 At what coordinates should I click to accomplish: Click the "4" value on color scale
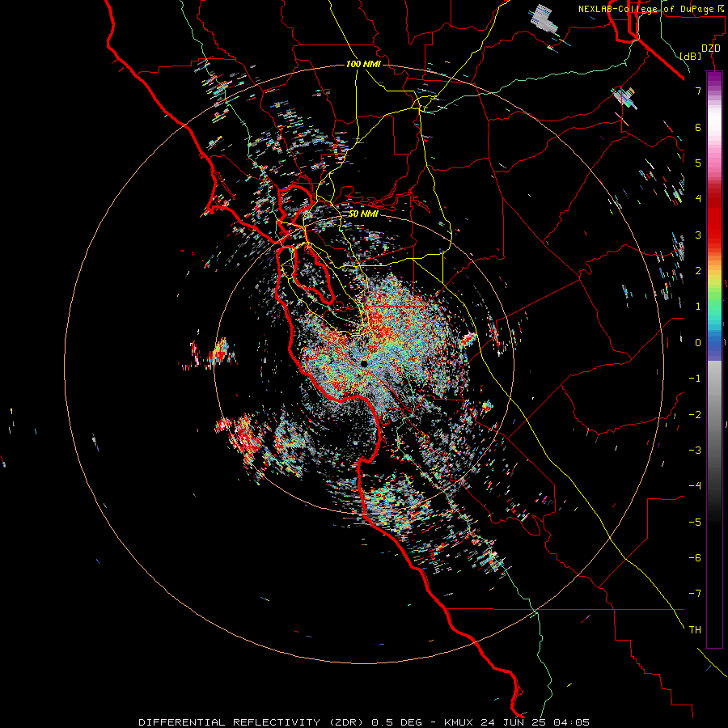point(698,199)
